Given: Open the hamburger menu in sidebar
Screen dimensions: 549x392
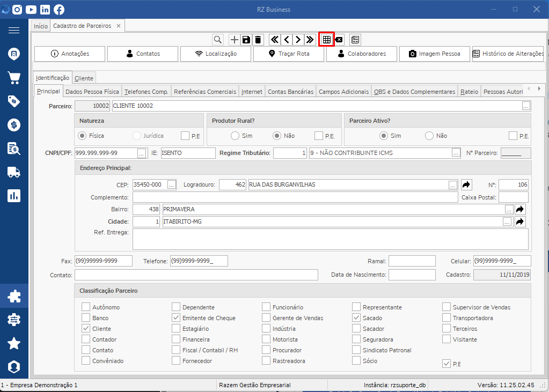Looking at the screenshot, I should tap(14, 31).
